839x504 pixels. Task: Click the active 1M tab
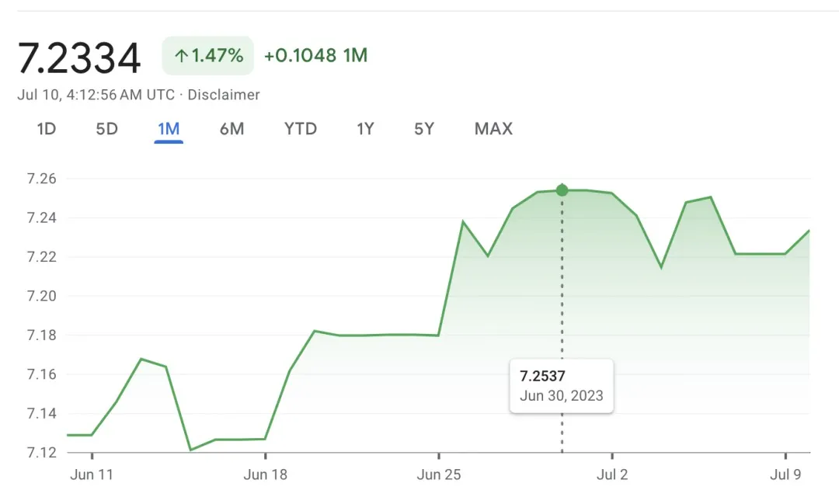click(169, 129)
